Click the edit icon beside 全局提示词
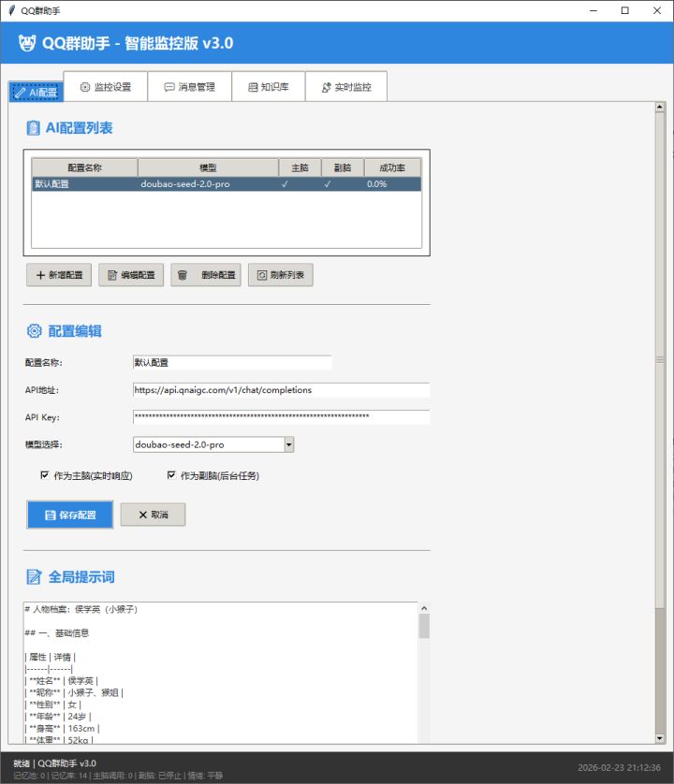 coord(34,576)
